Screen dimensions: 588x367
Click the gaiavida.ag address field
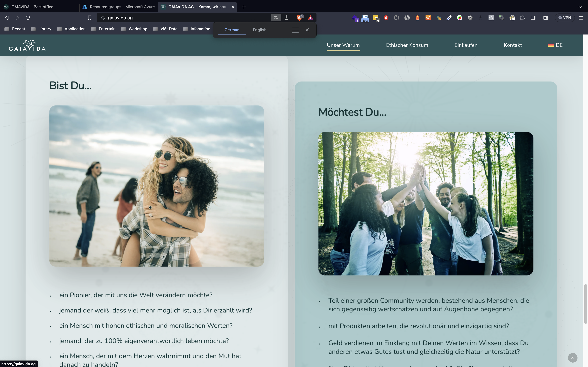[184, 18]
